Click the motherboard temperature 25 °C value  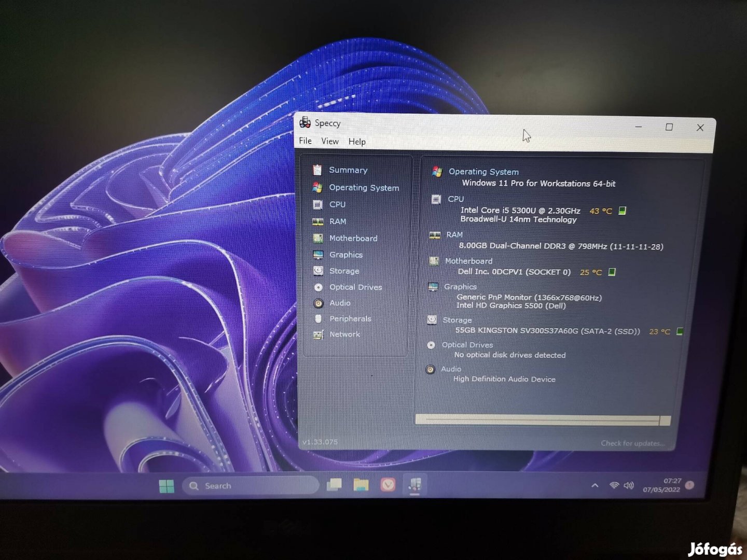591,272
